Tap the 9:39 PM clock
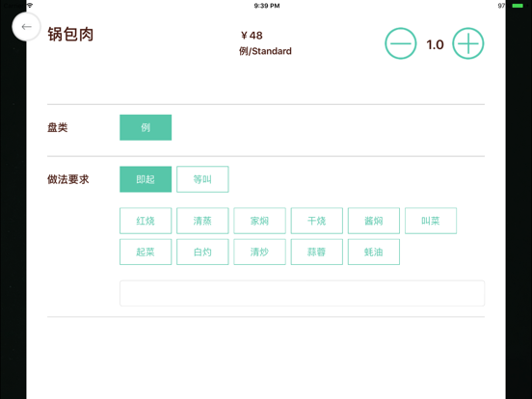The height and width of the screenshot is (399, 532). point(267,6)
